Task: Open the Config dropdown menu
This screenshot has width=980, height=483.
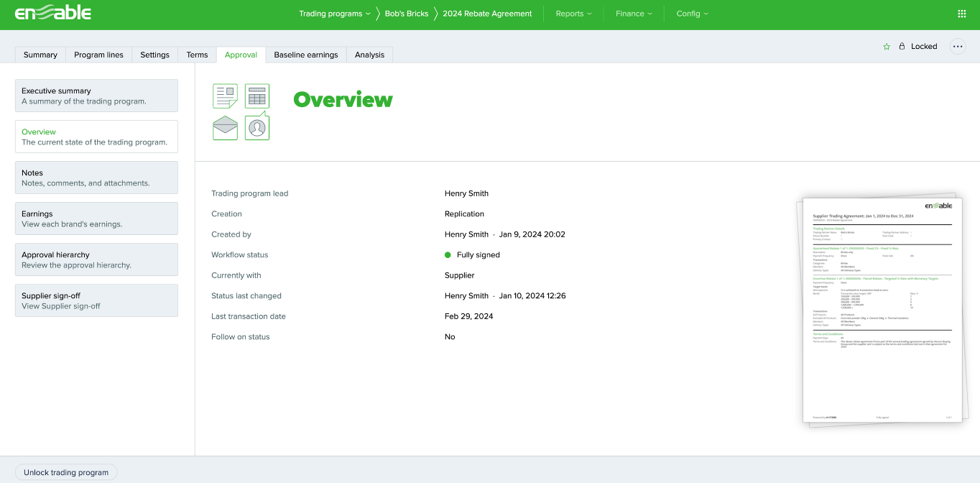Action: click(692, 14)
